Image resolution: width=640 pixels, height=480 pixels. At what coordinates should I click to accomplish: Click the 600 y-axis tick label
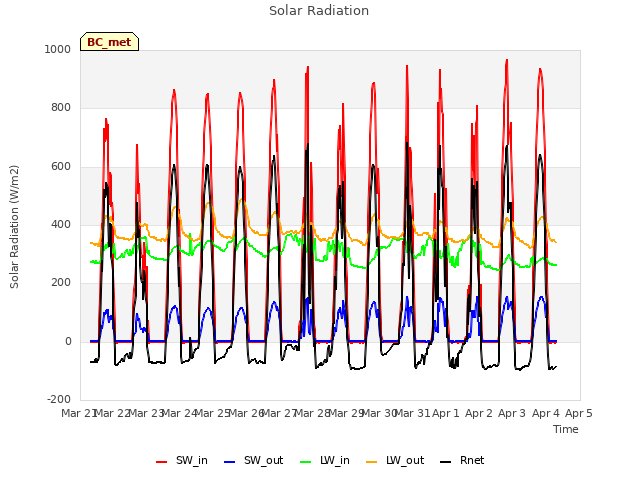click(61, 167)
